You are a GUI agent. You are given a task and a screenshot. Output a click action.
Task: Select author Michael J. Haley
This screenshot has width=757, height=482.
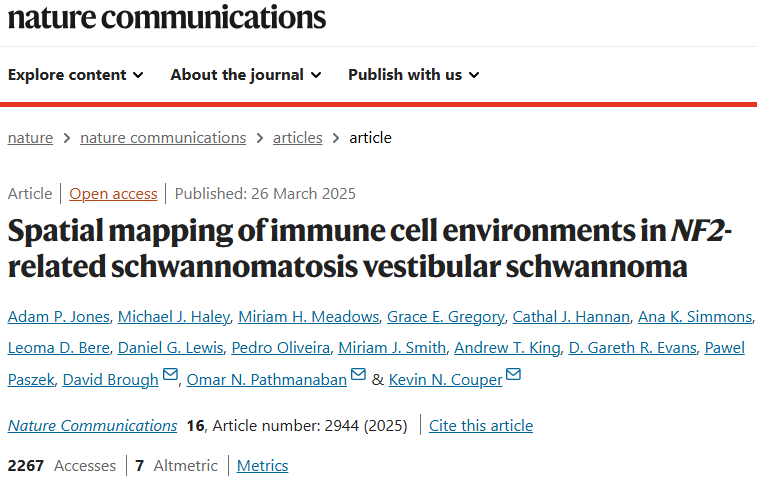[174, 317]
